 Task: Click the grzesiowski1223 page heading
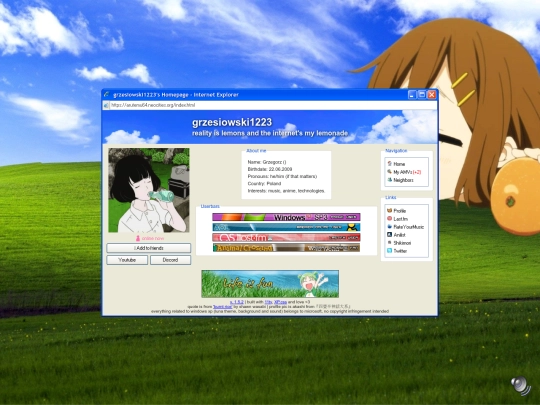[232, 122]
